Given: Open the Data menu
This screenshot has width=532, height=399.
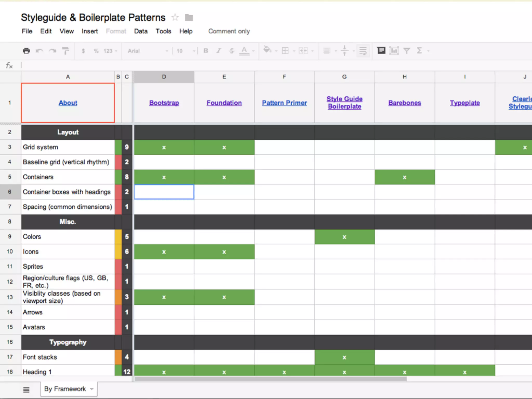Looking at the screenshot, I should (141, 31).
